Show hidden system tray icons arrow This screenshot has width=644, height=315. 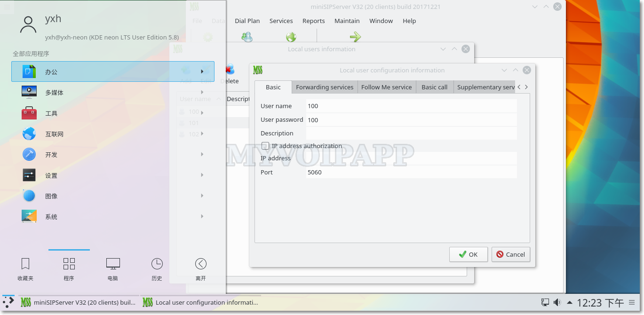(x=570, y=302)
